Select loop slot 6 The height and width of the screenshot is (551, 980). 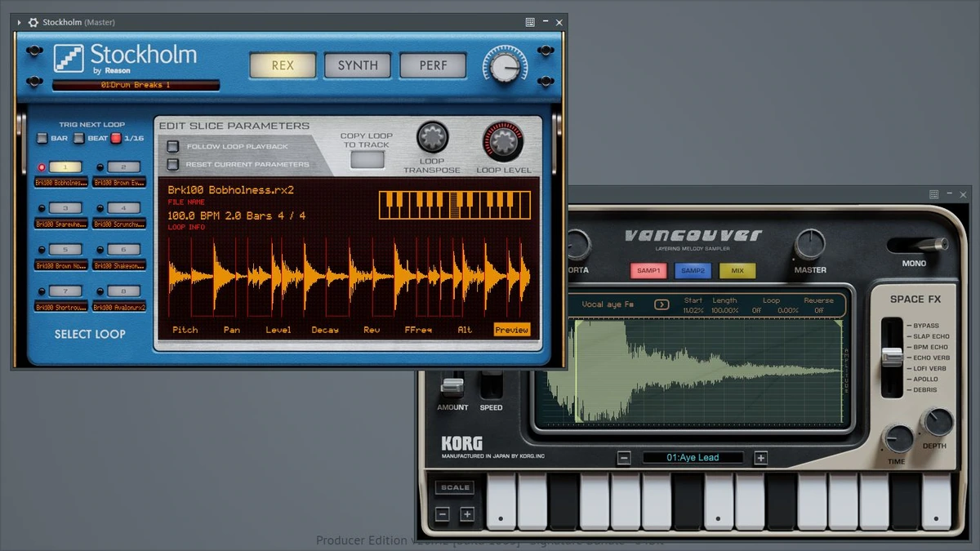123,250
